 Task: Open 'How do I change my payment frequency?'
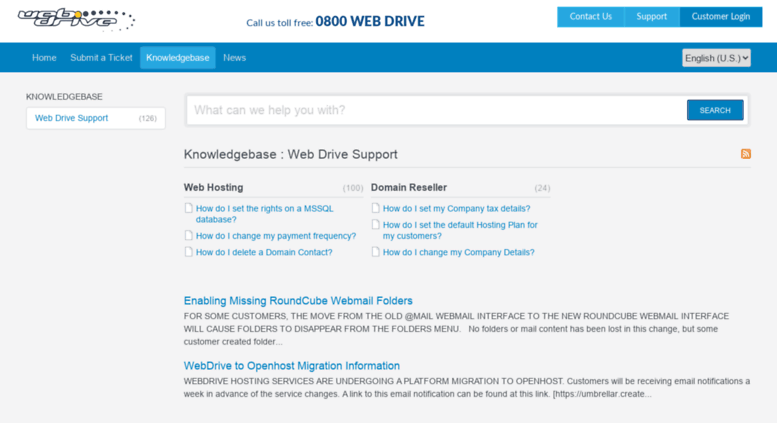click(276, 236)
